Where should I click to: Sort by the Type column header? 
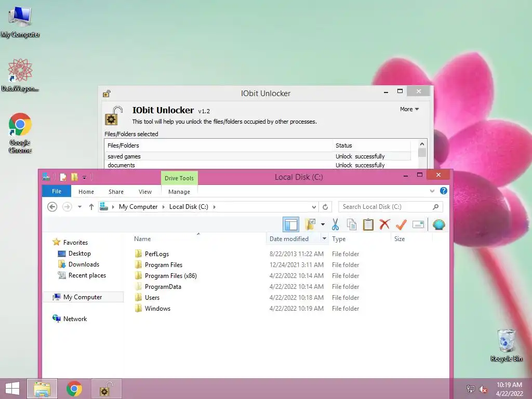[339, 239]
